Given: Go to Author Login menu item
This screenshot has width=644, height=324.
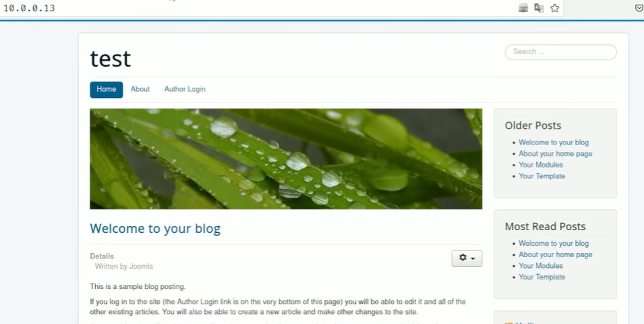Looking at the screenshot, I should pos(185,89).
